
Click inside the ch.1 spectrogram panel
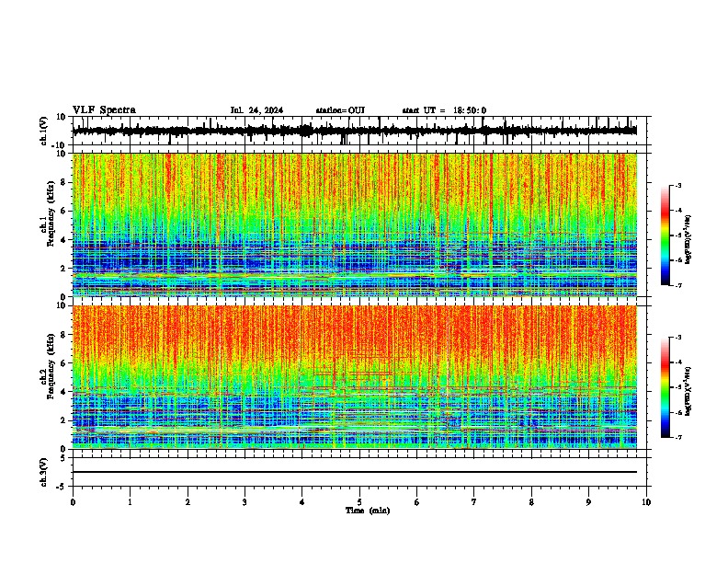click(x=355, y=224)
